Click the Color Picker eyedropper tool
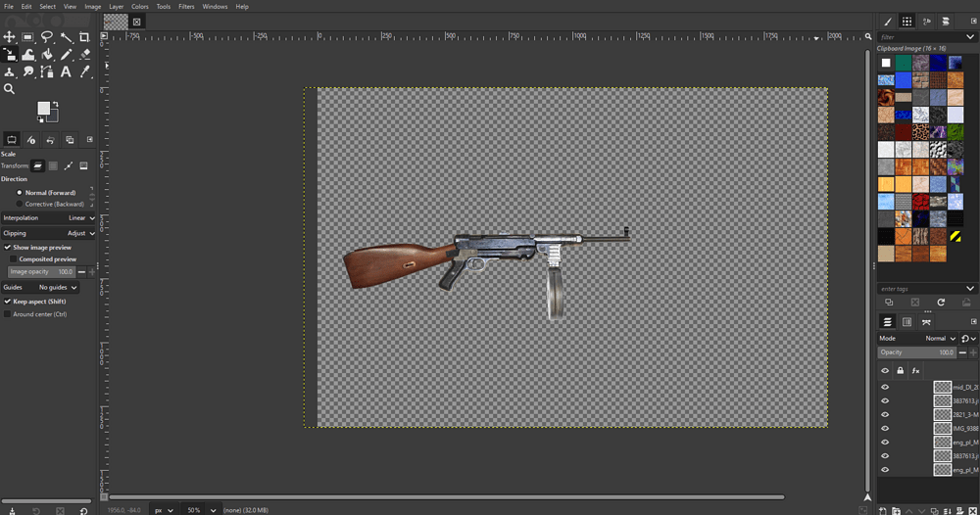The width and height of the screenshot is (980, 515). pyautogui.click(x=84, y=71)
